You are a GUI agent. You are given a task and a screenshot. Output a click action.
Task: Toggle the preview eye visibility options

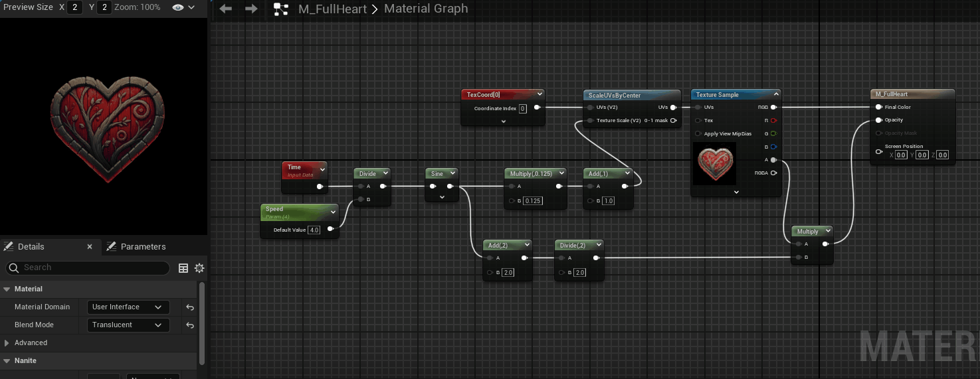coord(183,7)
